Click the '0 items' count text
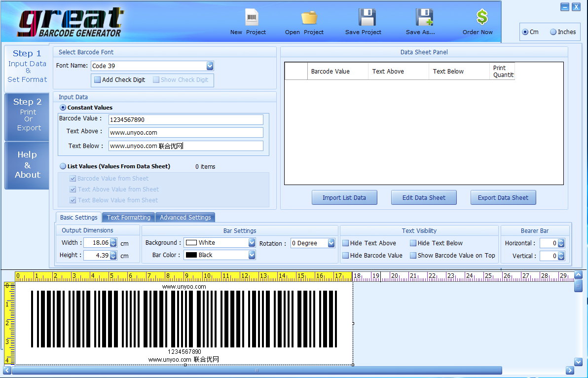 pyautogui.click(x=205, y=166)
